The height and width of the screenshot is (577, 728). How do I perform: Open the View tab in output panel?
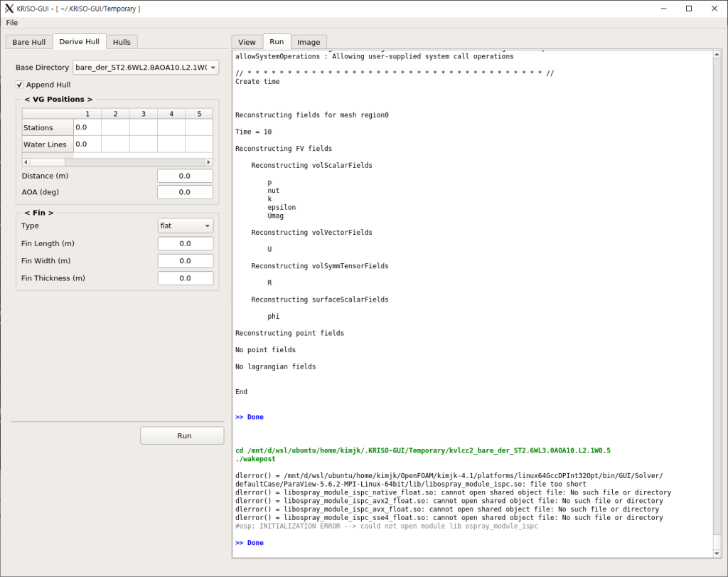[247, 42]
